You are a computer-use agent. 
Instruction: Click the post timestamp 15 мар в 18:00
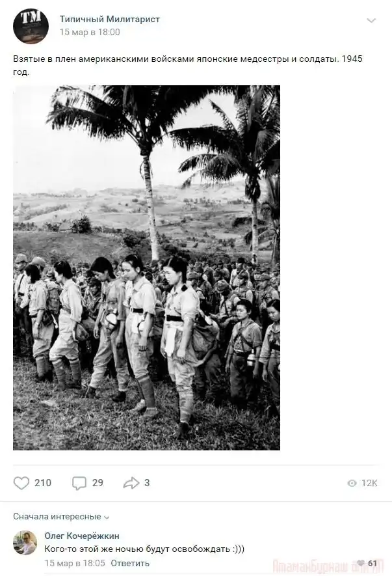click(90, 33)
